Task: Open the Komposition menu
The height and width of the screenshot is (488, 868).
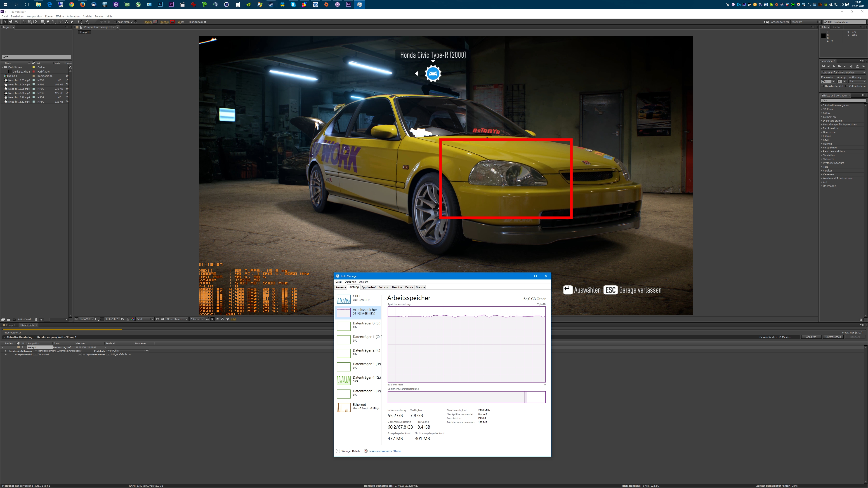Action: [x=34, y=16]
